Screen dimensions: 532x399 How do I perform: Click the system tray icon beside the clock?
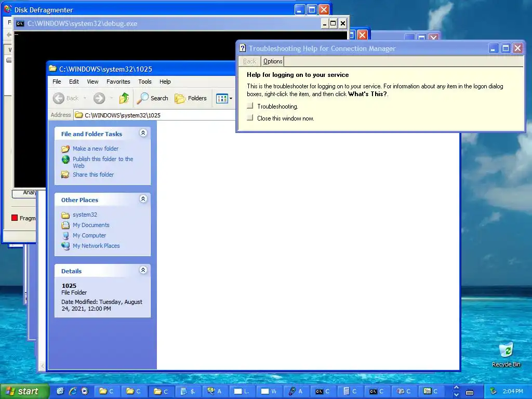coord(494,392)
